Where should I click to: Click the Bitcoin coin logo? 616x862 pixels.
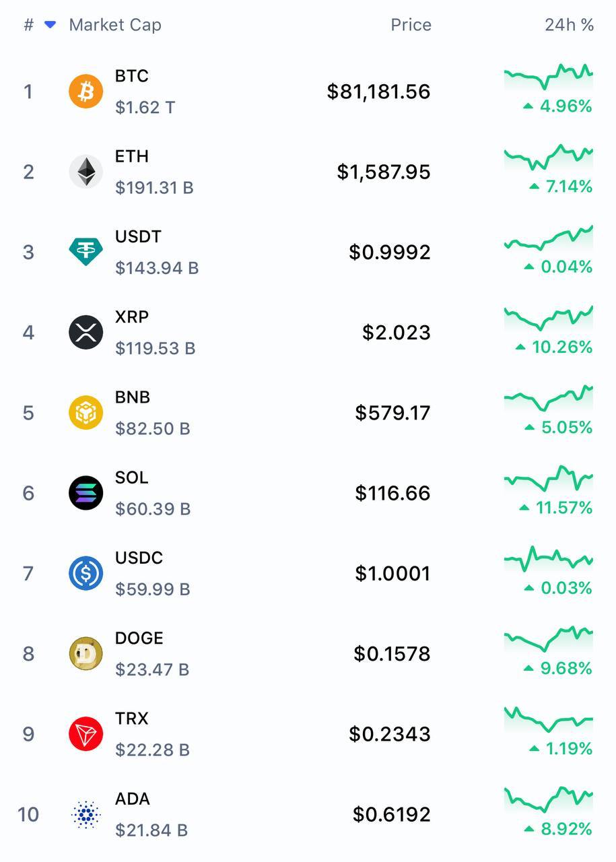click(x=85, y=92)
